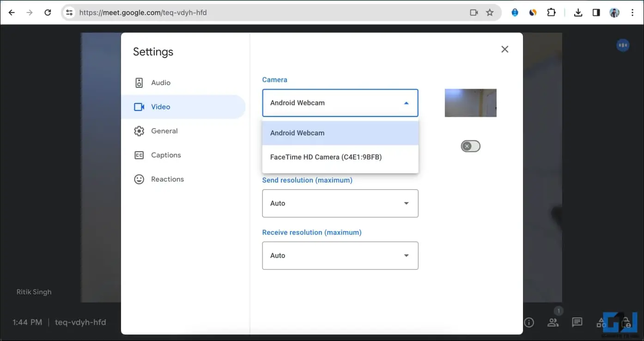Go back to the previous page
644x341 pixels.
pyautogui.click(x=12, y=12)
